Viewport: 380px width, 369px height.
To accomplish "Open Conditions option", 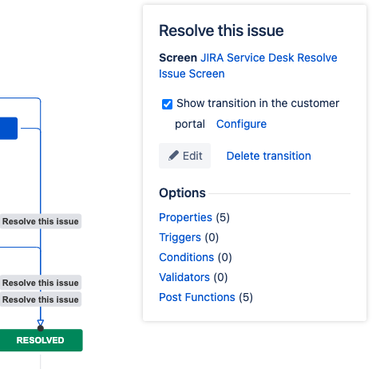I will pos(186,257).
